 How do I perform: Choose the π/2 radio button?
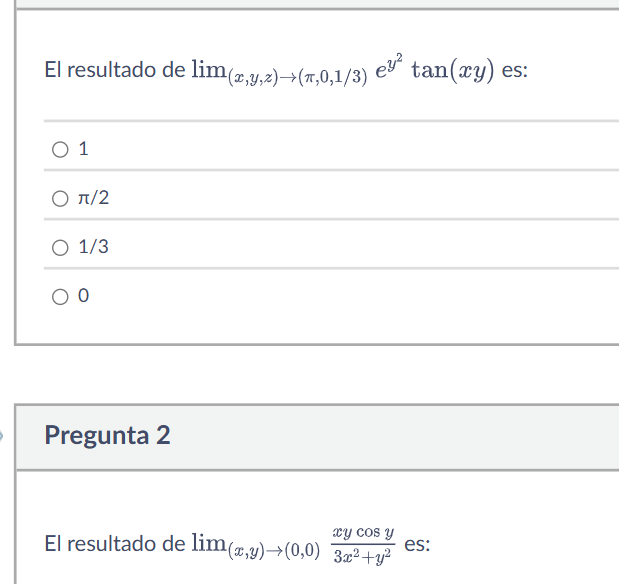61,199
